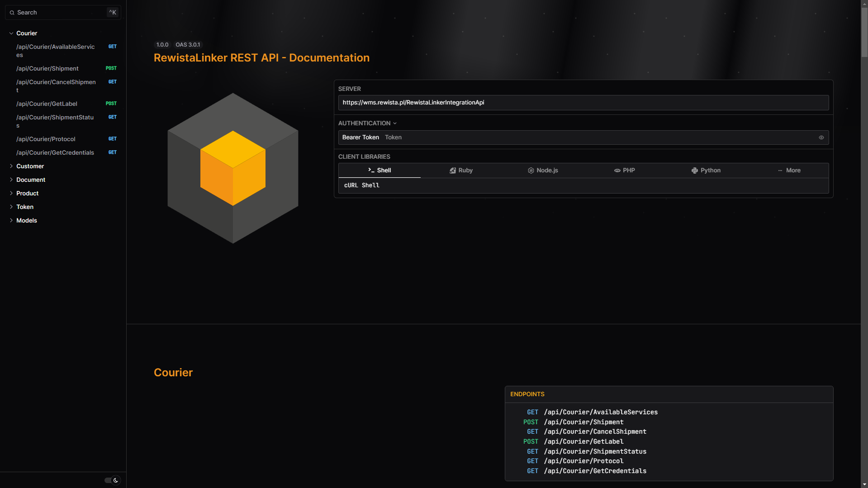Viewport: 868px width, 488px height.
Task: Select the Ruby client library tab
Action: coord(461,171)
